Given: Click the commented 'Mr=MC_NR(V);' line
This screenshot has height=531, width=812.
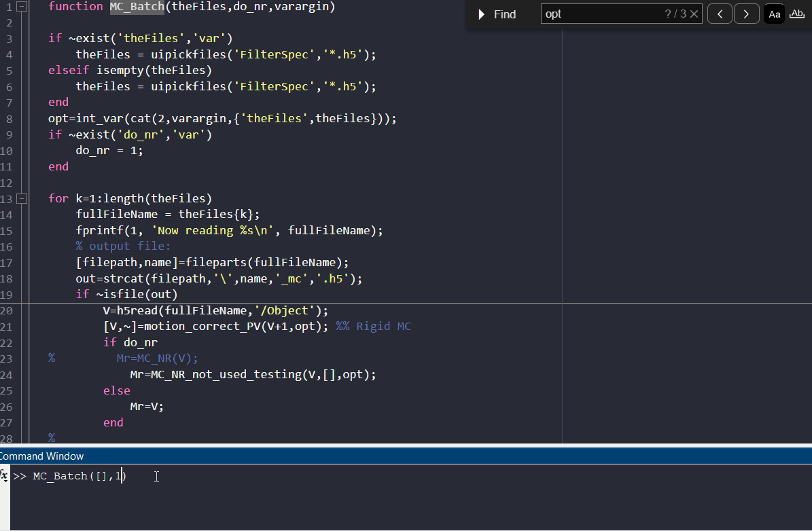Looking at the screenshot, I should pos(157,358).
